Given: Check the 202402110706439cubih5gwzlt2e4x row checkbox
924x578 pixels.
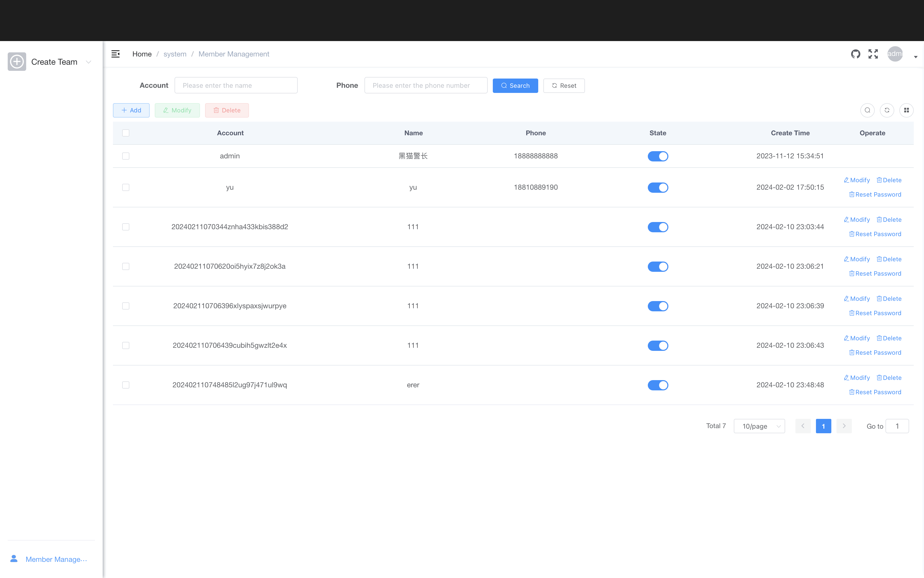Looking at the screenshot, I should (x=126, y=345).
